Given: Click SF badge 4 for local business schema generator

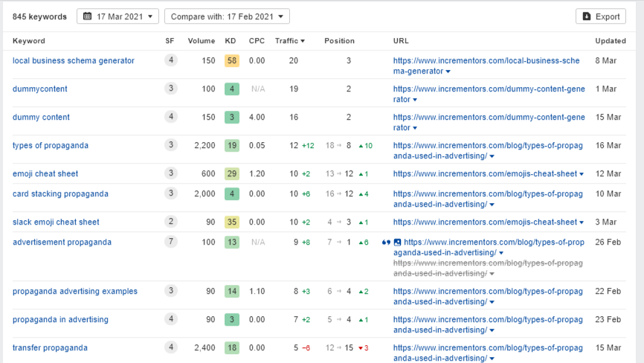Looking at the screenshot, I should (171, 60).
